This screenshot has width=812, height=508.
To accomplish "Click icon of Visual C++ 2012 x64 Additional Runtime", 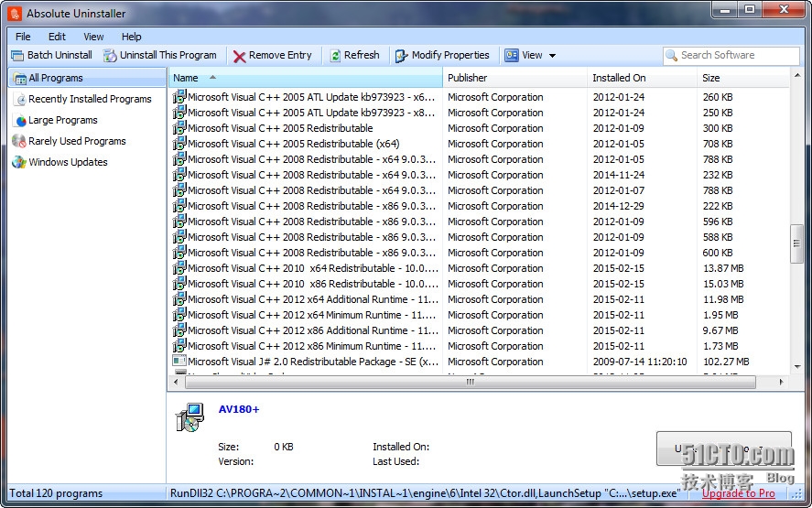I will pos(179,298).
